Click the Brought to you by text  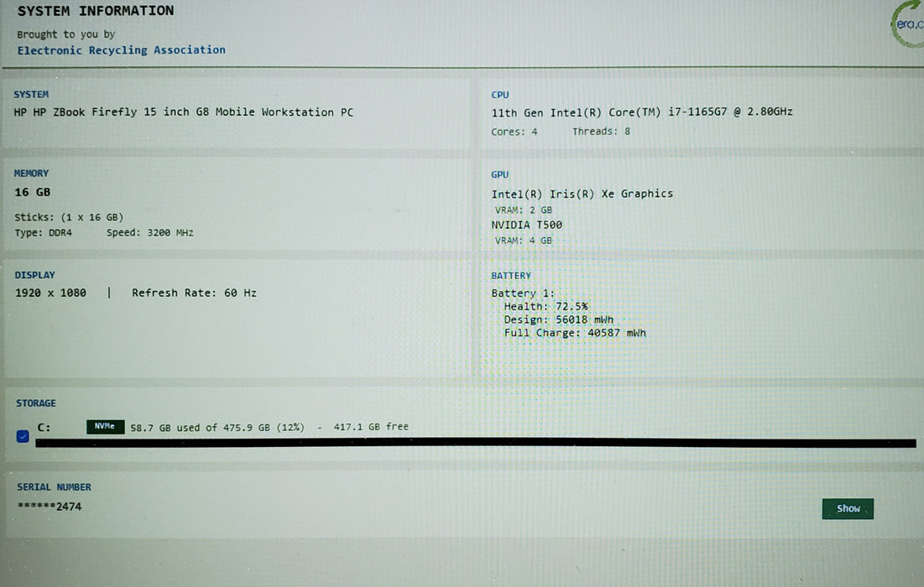pyautogui.click(x=66, y=34)
